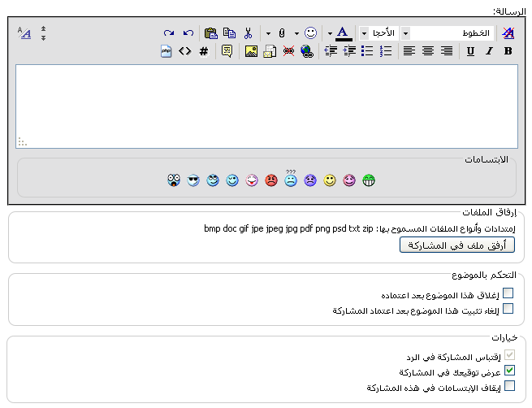Image resolution: width=532 pixels, height=408 pixels.
Task: Increase the text indent
Action: 349,51
